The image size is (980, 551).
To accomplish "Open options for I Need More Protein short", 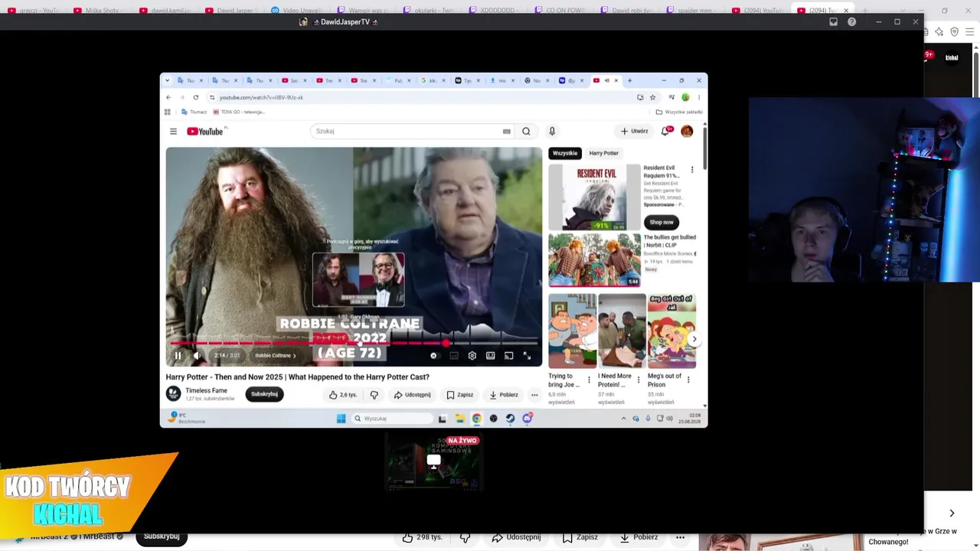I will pyautogui.click(x=639, y=380).
